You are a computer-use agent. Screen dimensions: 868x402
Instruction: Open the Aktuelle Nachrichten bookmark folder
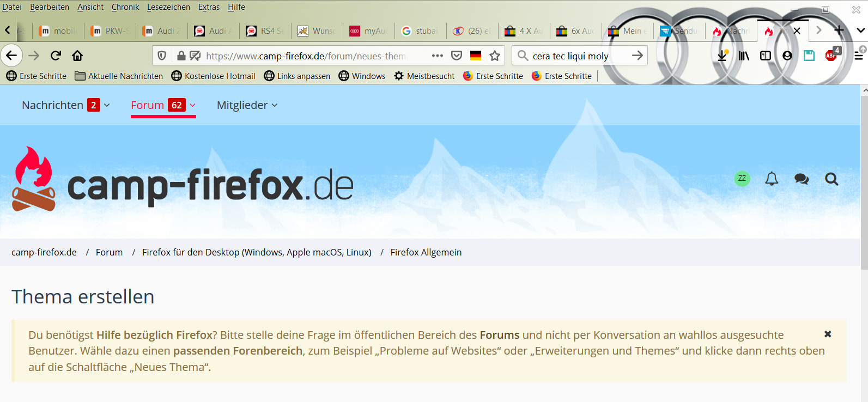119,76
